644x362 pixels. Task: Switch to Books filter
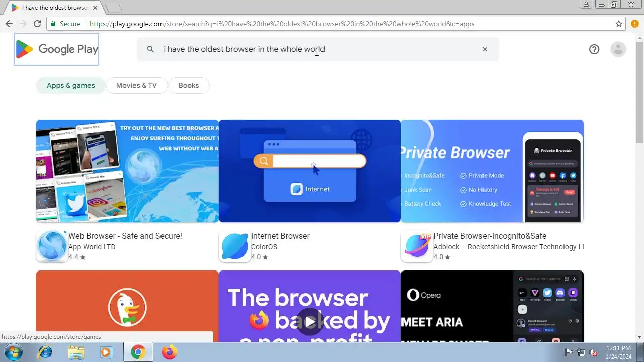[x=189, y=85]
